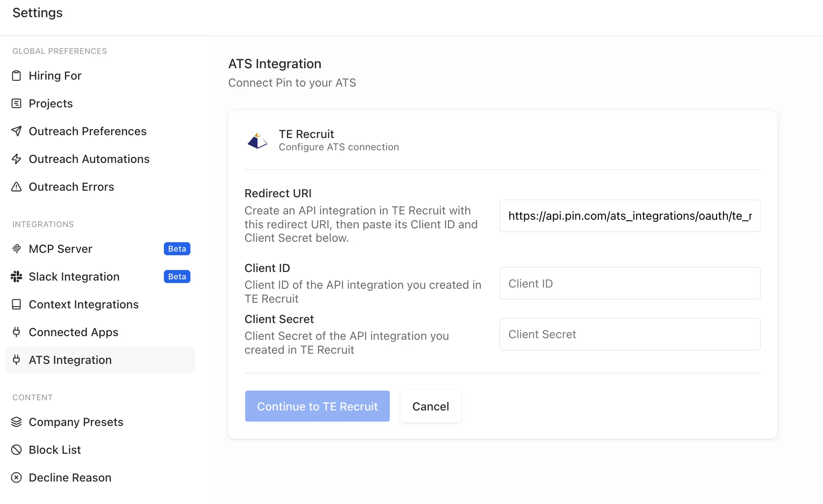This screenshot has width=823, height=504.
Task: Click the Connected Apps plug icon
Action: point(16,332)
